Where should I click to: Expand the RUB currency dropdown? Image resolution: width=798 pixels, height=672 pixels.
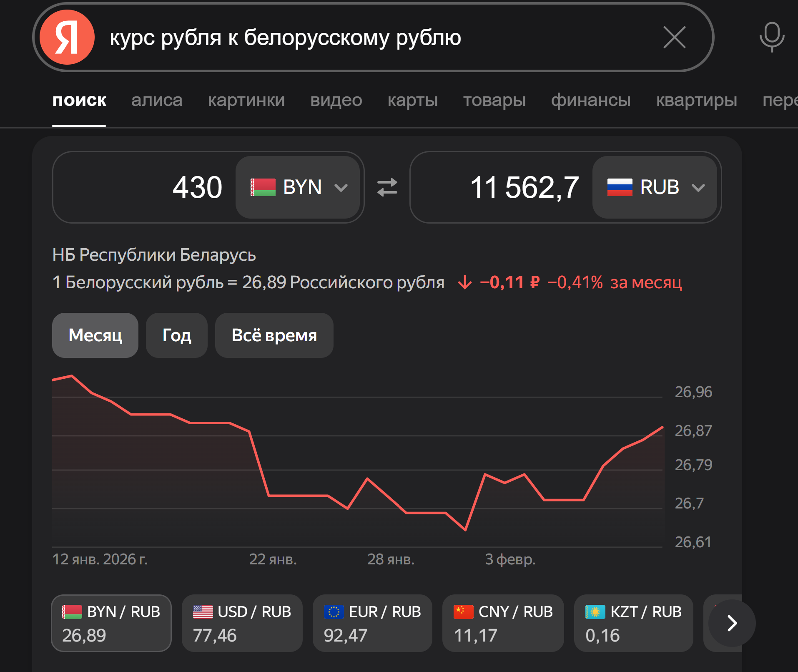point(655,187)
